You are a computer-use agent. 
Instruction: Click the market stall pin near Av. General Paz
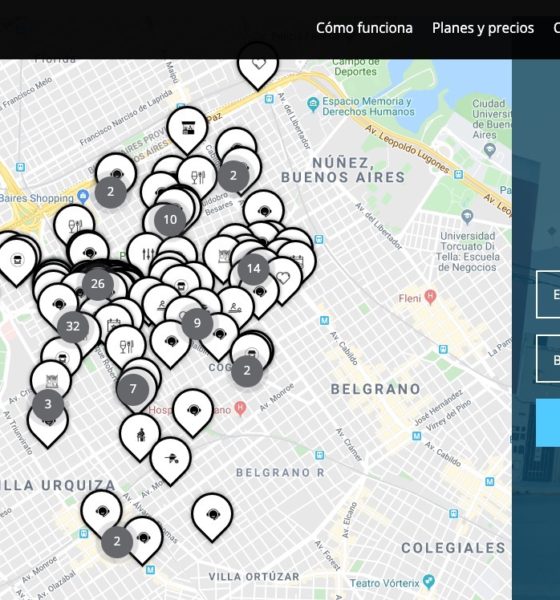coord(187,129)
